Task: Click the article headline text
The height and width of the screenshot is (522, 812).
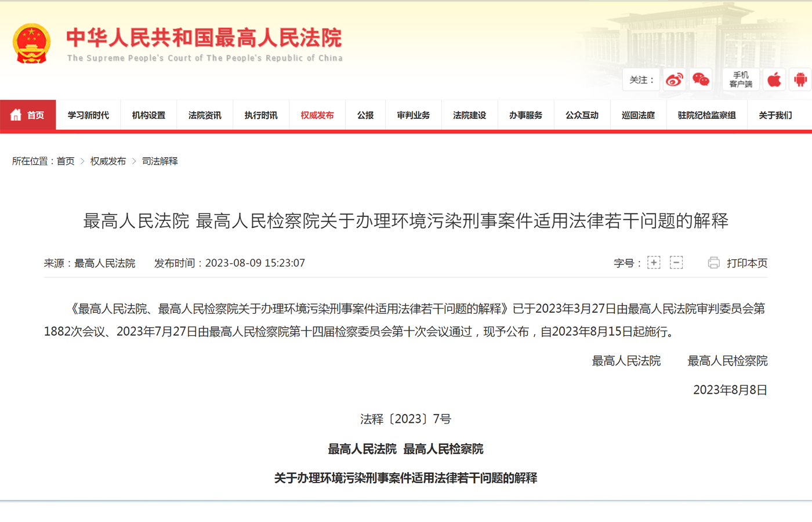Action: 406,221
